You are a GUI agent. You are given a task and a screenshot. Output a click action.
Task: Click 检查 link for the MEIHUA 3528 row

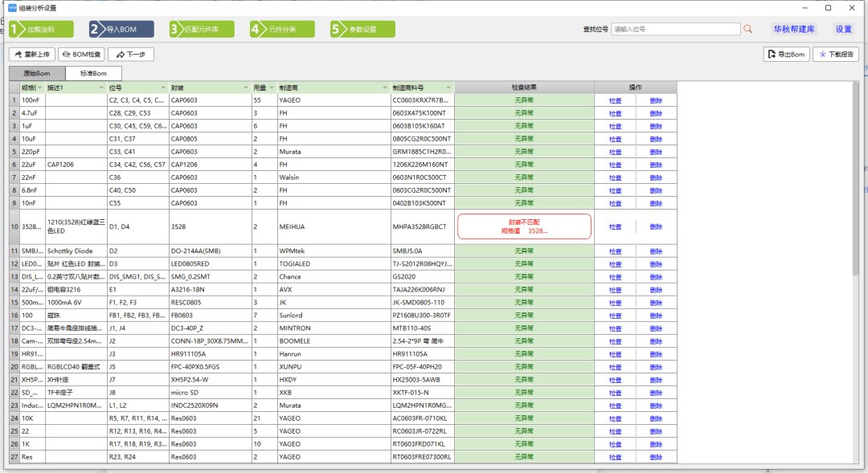tap(615, 226)
